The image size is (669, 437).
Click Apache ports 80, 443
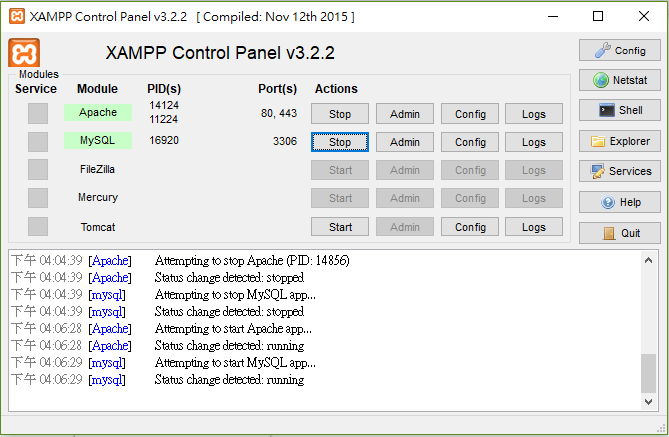tap(279, 113)
